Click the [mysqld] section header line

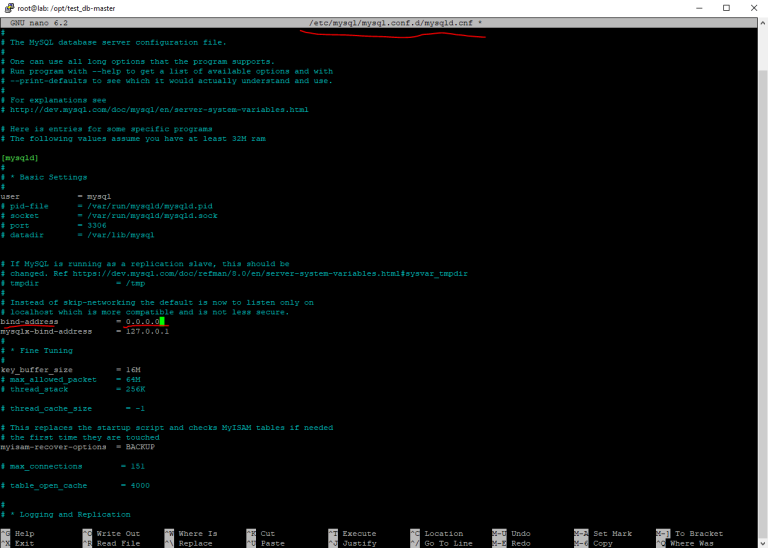[20, 157]
